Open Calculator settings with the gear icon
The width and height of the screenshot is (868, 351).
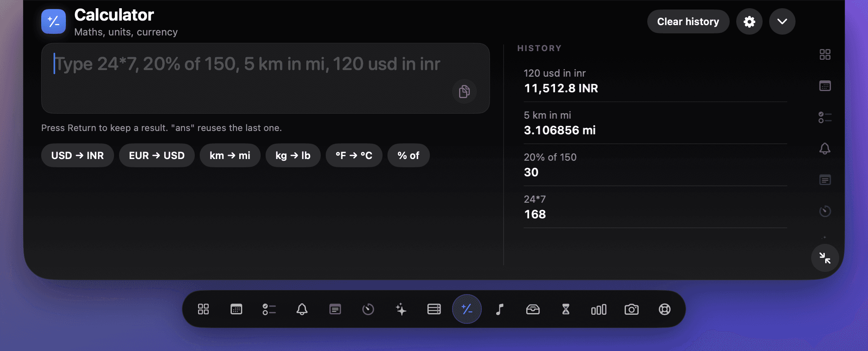tap(749, 21)
